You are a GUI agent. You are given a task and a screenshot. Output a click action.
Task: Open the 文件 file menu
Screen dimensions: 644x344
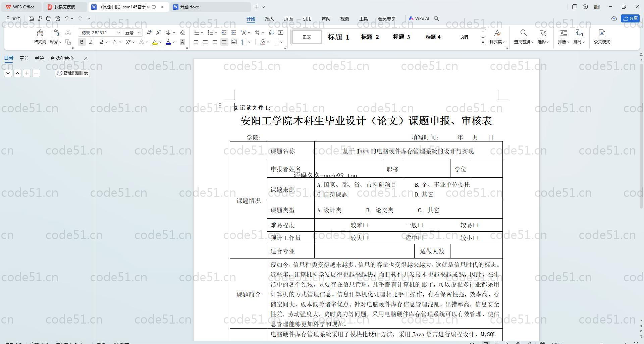13,18
